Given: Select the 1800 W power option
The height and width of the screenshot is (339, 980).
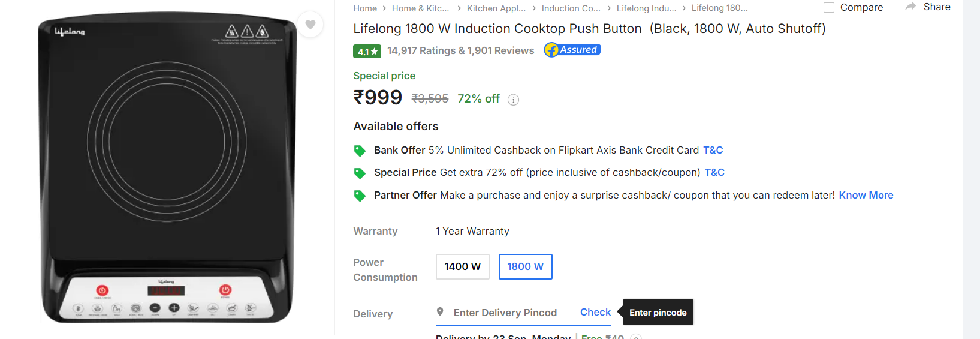Looking at the screenshot, I should [x=526, y=266].
